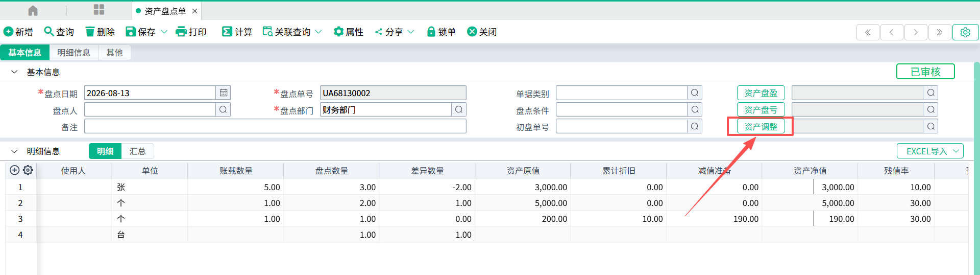The width and height of the screenshot is (980, 275).
Task: Click the 资产盘亏 button
Action: 761,109
